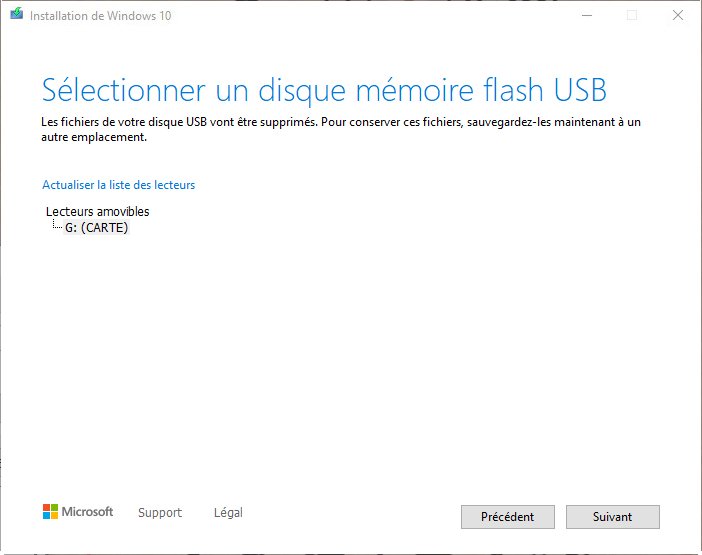702x555 pixels.
Task: Click the Windows 10 setup icon in title bar
Action: point(15,15)
